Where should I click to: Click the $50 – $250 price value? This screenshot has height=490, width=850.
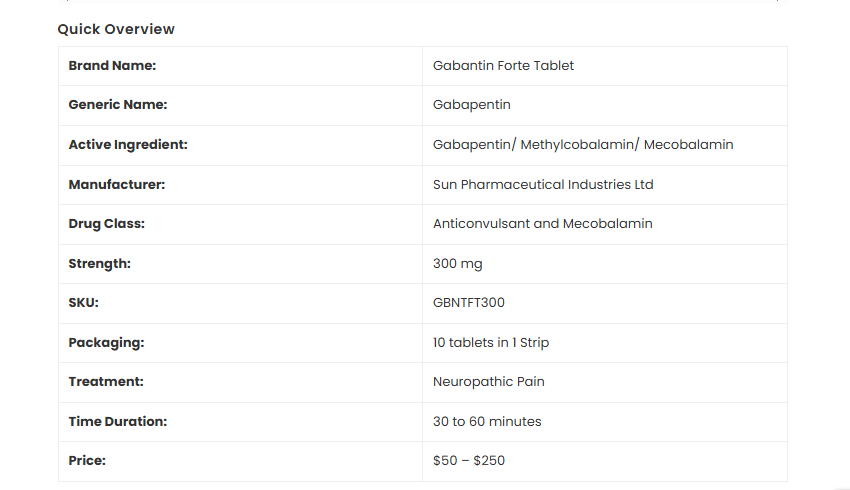tap(469, 461)
